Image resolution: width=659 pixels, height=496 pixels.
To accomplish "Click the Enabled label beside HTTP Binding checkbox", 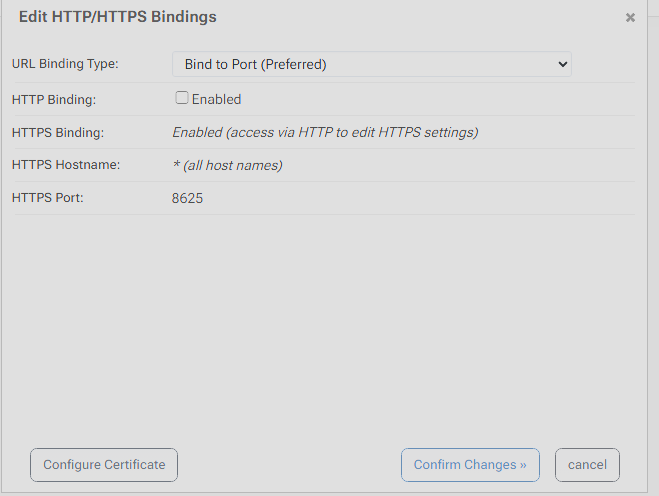I will pyautogui.click(x=217, y=99).
